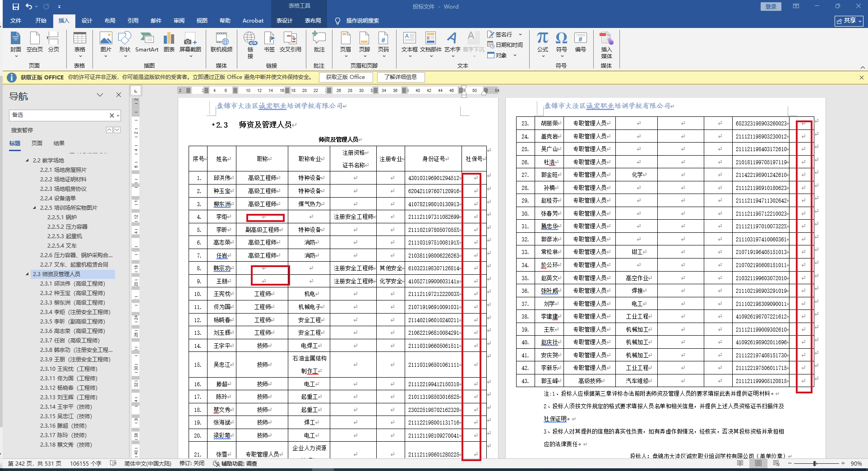
Task: Switch to the Layout (布局) tab
Action: 110,21
